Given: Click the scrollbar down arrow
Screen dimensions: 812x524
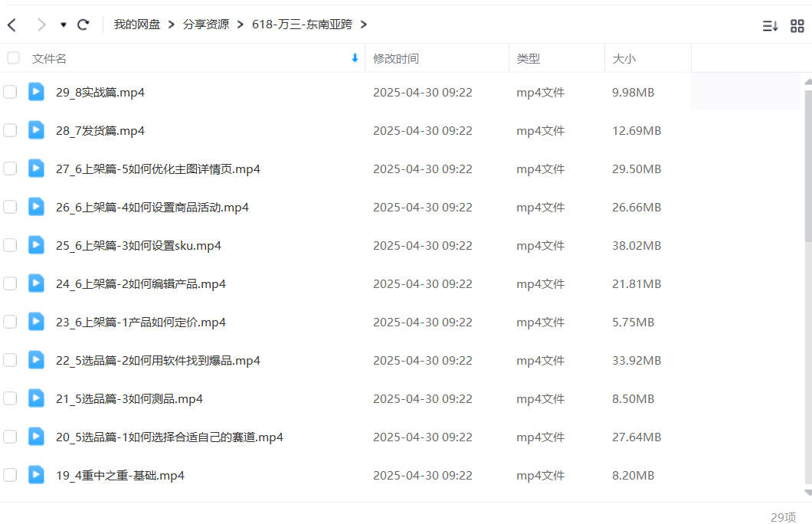Looking at the screenshot, I should coord(808,493).
